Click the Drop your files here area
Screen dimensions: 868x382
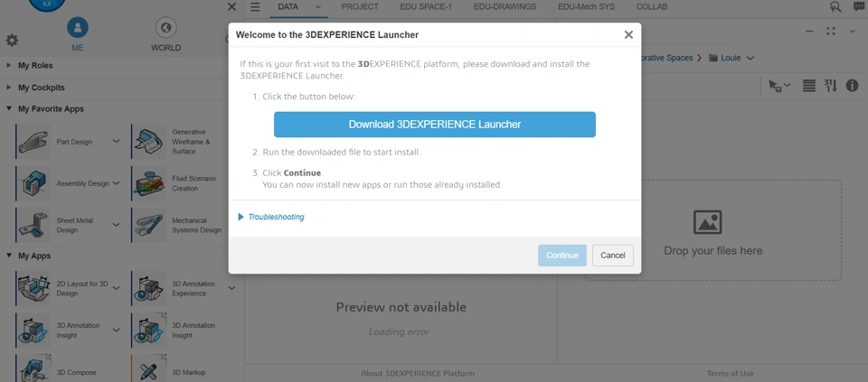713,230
